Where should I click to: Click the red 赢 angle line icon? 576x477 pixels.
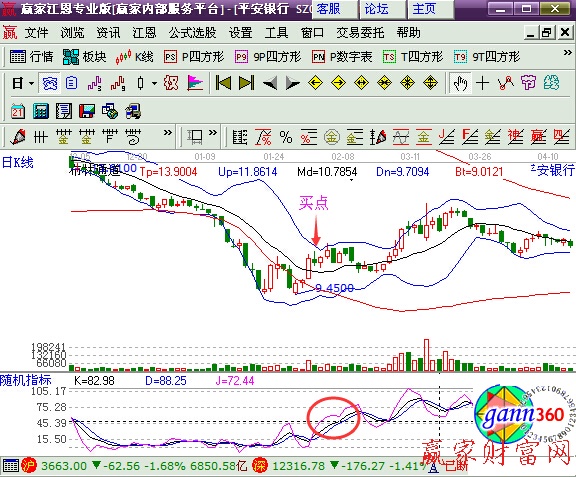point(538,137)
